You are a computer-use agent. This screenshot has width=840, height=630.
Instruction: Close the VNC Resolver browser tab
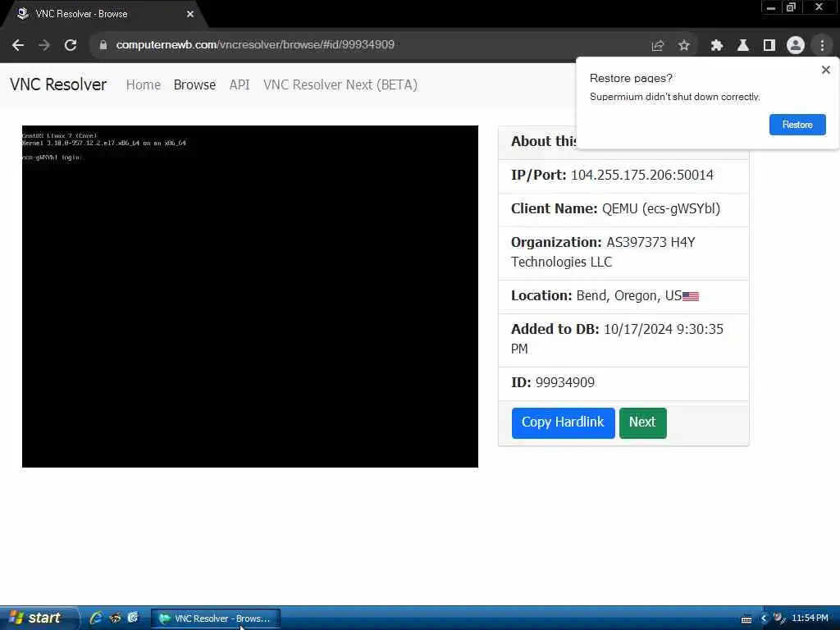[190, 14]
